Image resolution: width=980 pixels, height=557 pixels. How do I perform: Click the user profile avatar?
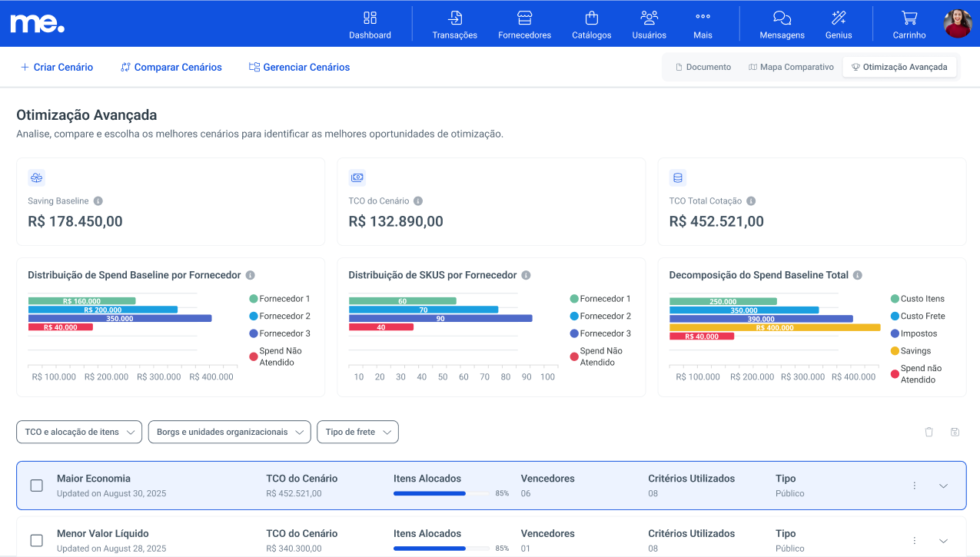click(x=958, y=24)
